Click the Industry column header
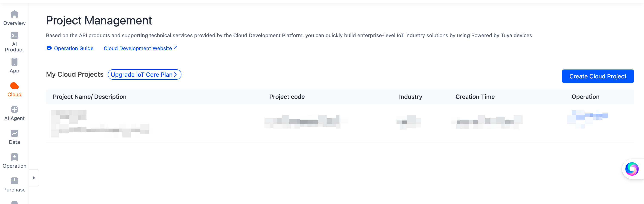The height and width of the screenshot is (204, 644). click(411, 97)
